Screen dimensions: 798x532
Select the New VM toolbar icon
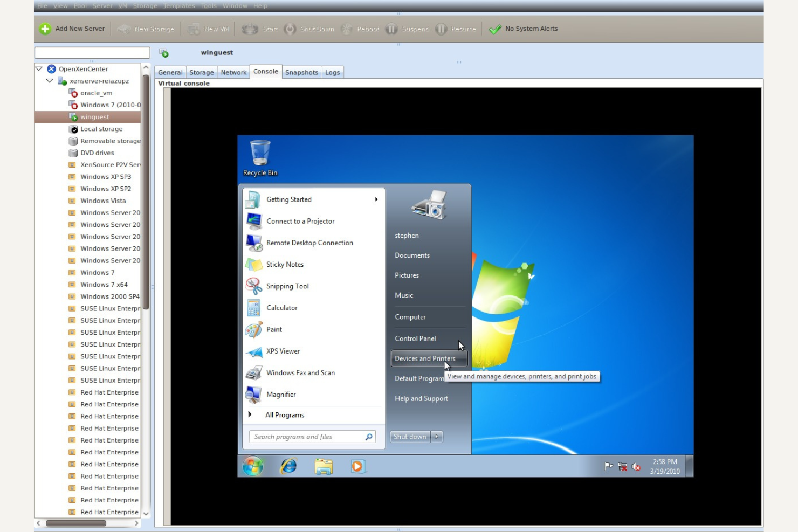[x=192, y=29]
